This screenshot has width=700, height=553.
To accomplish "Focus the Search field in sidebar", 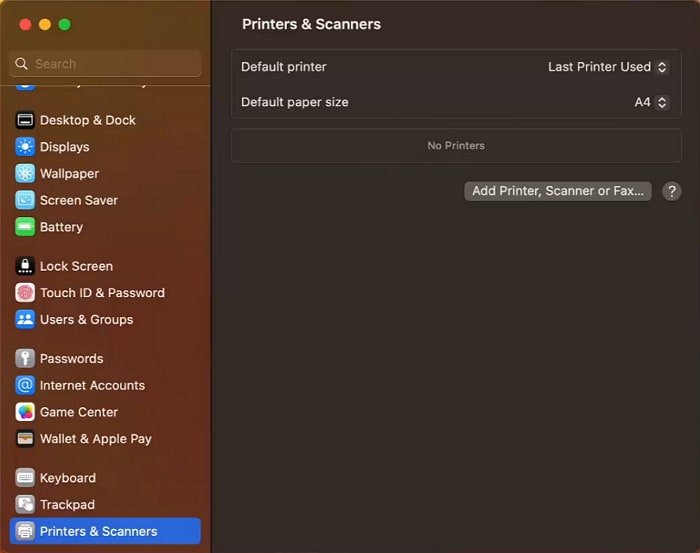I will click(x=105, y=64).
